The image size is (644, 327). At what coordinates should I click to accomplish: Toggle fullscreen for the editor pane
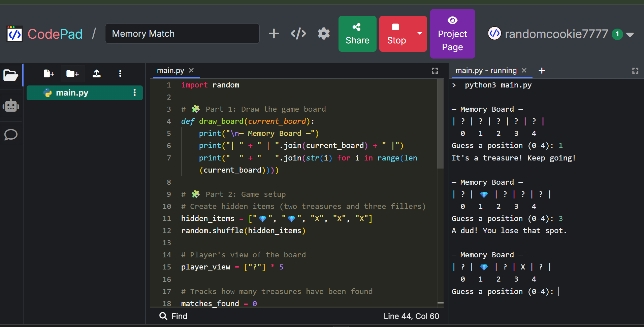coord(435,71)
